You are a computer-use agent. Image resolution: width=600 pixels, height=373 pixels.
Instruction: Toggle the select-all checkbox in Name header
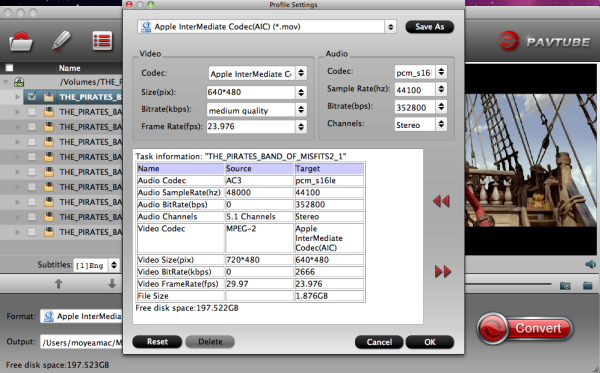click(9, 68)
